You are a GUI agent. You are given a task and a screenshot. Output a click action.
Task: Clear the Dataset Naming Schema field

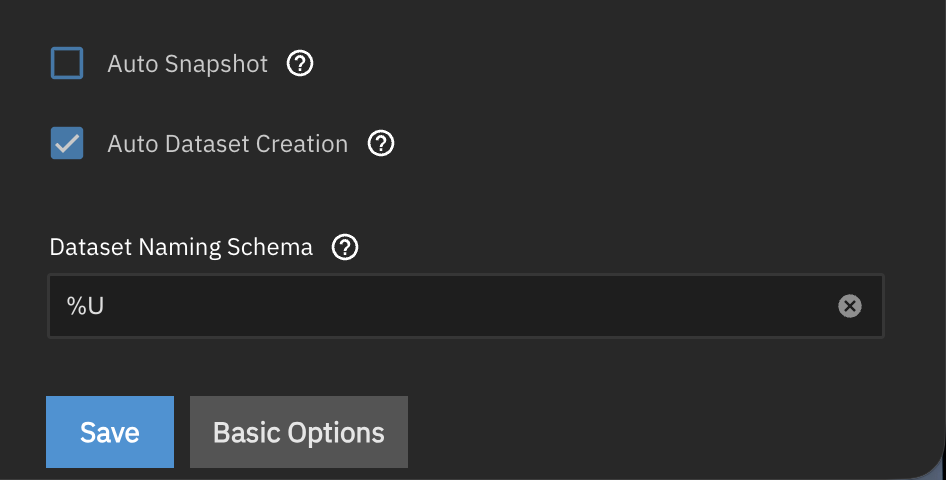[849, 306]
